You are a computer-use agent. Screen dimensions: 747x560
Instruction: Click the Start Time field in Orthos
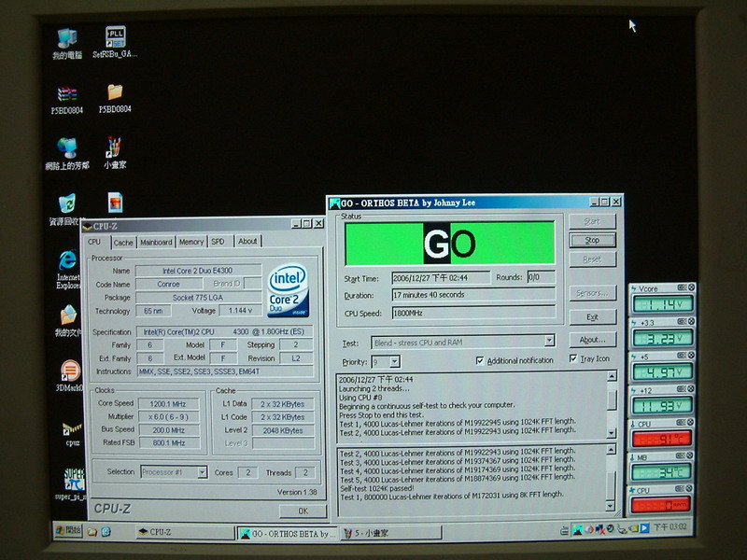441,277
